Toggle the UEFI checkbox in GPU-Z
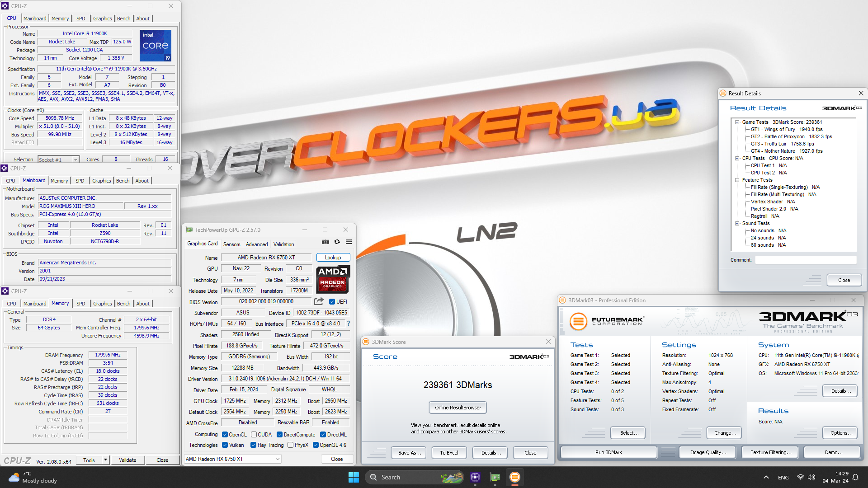Viewport: 868px width, 488px height. click(x=332, y=302)
